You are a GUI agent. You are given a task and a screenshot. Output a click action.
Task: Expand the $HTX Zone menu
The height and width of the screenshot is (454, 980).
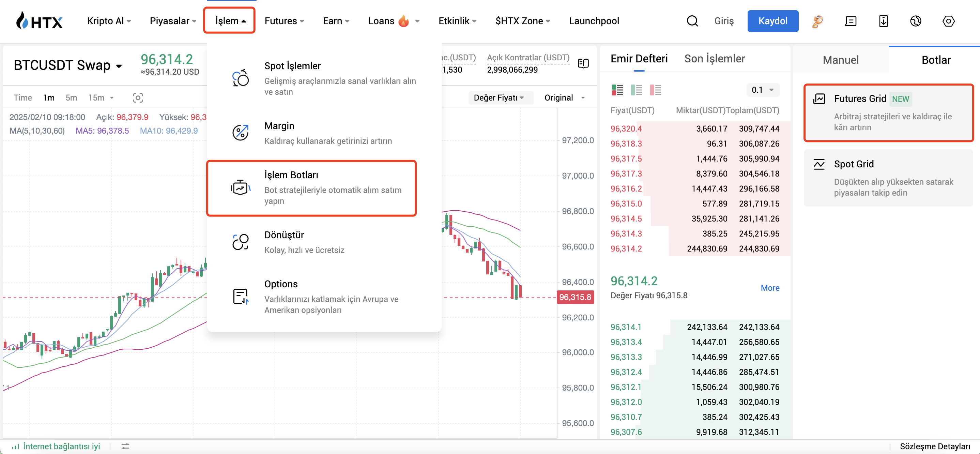pyautogui.click(x=522, y=21)
